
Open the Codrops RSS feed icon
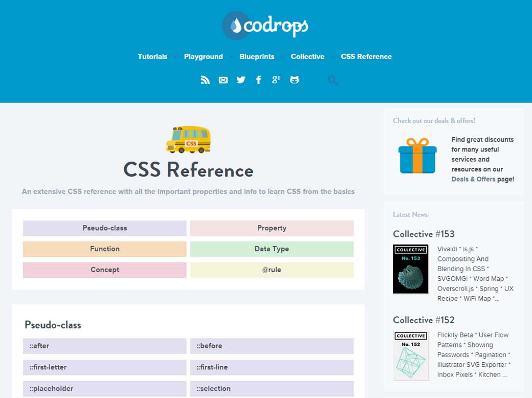pos(205,80)
